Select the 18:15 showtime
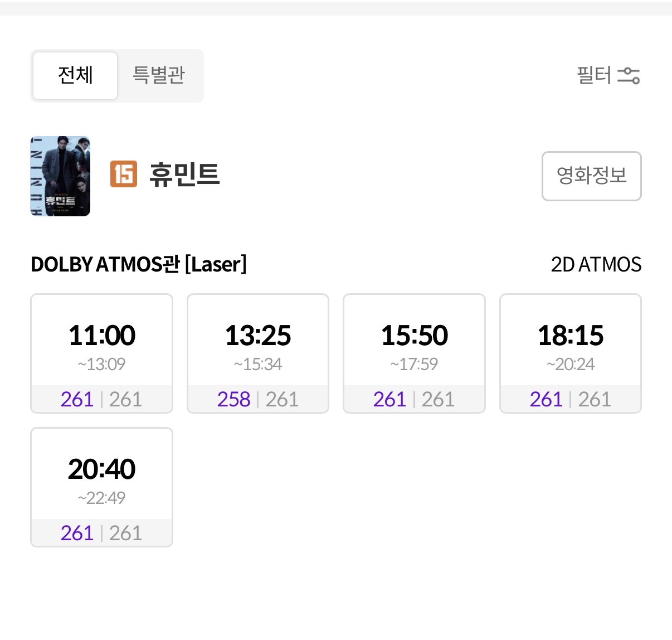 point(571,353)
